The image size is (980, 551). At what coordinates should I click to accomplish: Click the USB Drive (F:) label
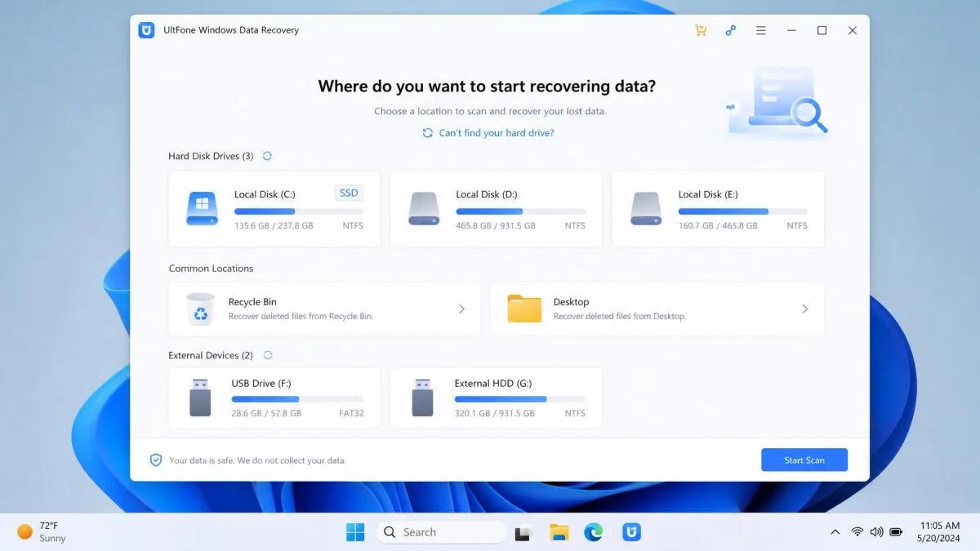coord(261,384)
